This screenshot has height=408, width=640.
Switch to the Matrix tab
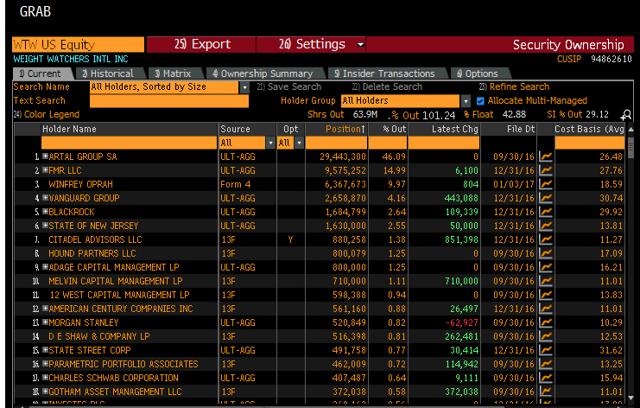coord(176,74)
